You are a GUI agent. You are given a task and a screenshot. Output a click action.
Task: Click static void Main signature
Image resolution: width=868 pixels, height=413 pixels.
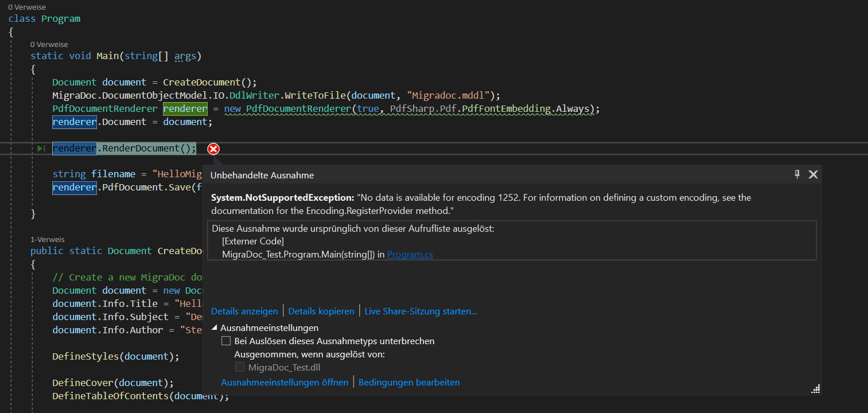click(116, 56)
